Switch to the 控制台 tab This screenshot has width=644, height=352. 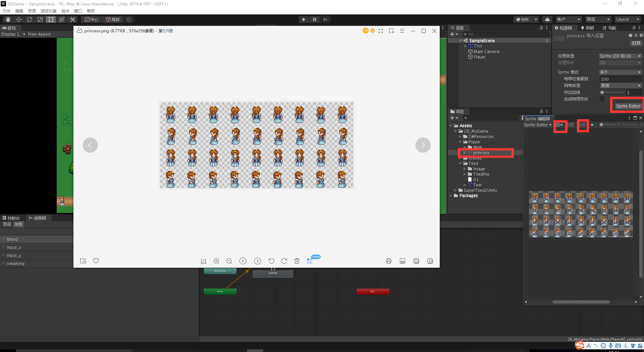[11, 218]
